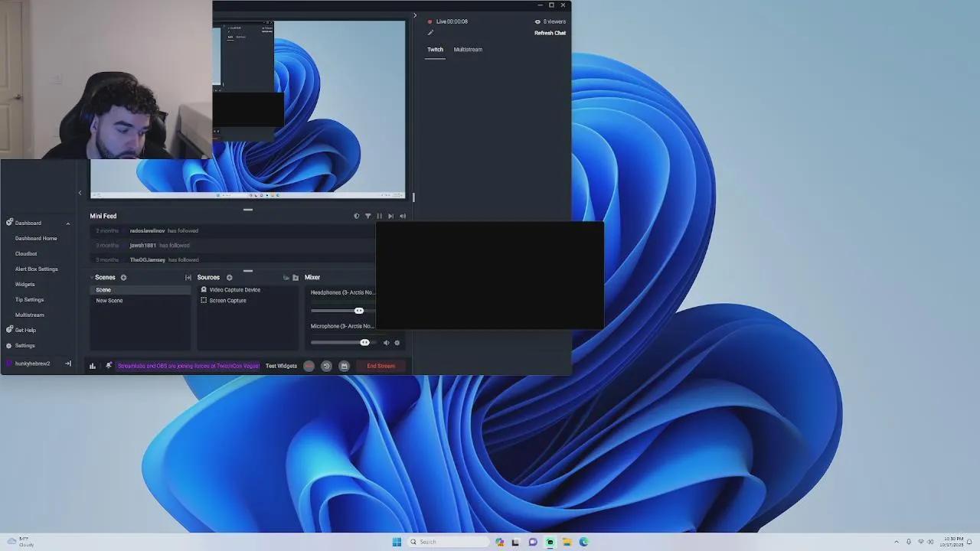This screenshot has height=551, width=980.
Task: Switch to the Multistream chat tab
Action: 468,50
